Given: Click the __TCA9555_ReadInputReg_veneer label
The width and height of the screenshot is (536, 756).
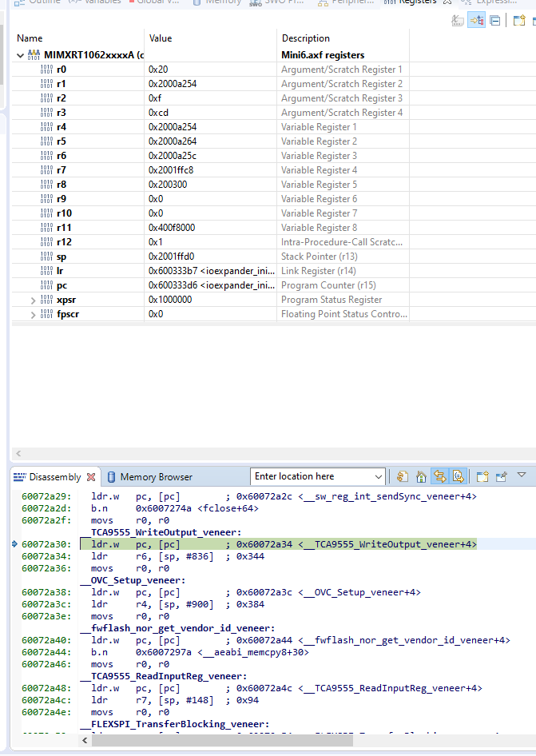Looking at the screenshot, I should (x=164, y=676).
